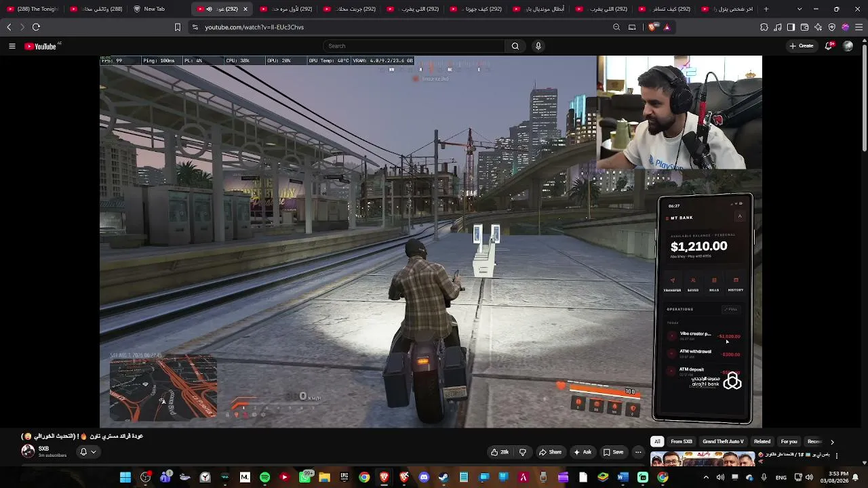Select the From SXB chip

point(682,442)
